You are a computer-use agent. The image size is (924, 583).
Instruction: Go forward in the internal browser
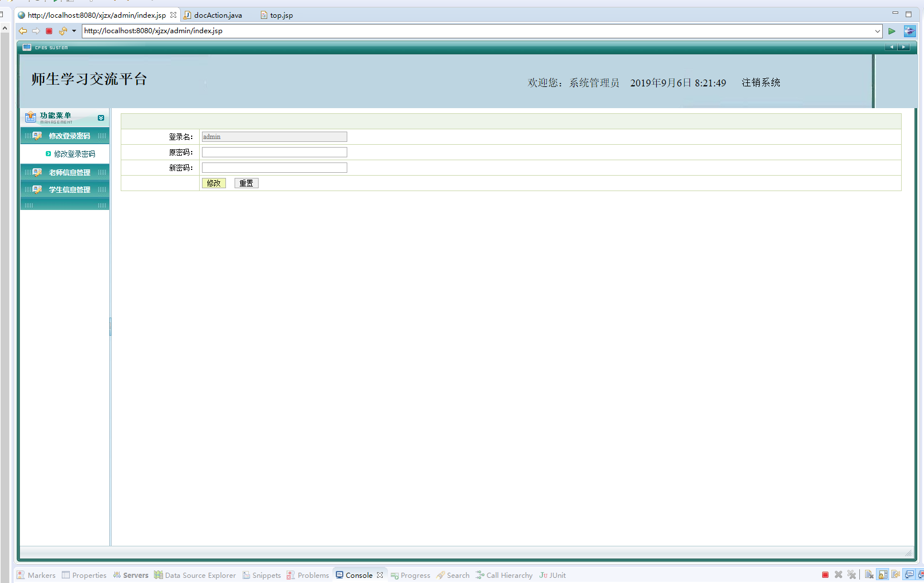click(x=36, y=31)
